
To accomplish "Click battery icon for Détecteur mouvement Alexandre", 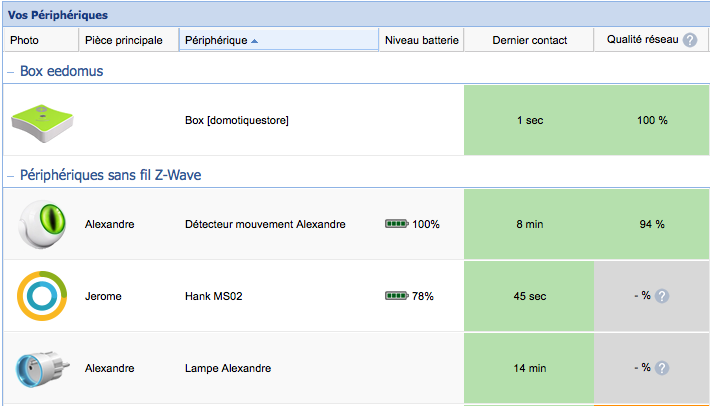I will click(x=397, y=224).
